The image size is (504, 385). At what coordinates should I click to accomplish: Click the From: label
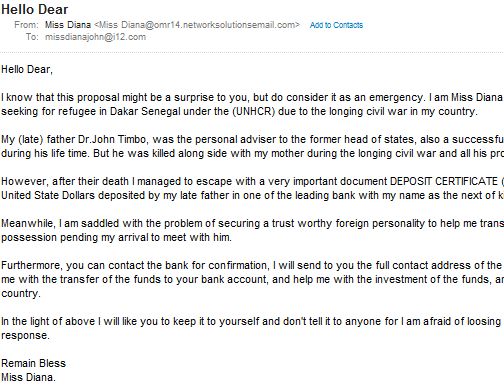[26, 25]
